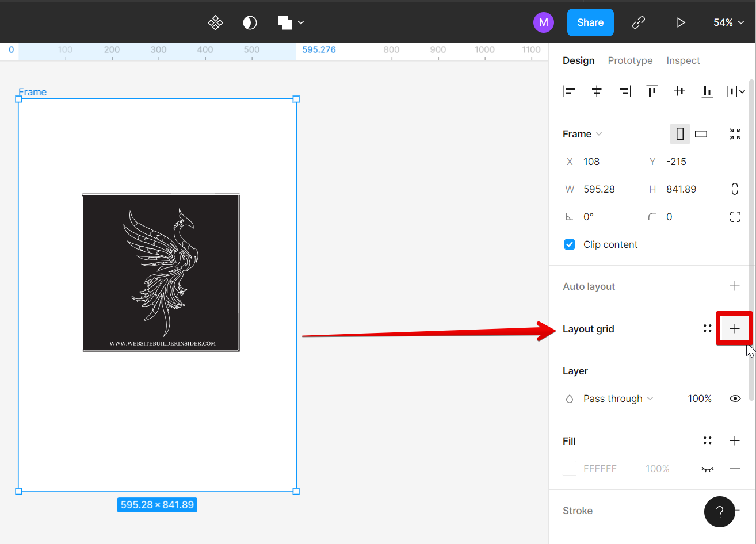This screenshot has height=544, width=756.
Task: Uncheck the Clip content checkbox
Action: (x=570, y=244)
